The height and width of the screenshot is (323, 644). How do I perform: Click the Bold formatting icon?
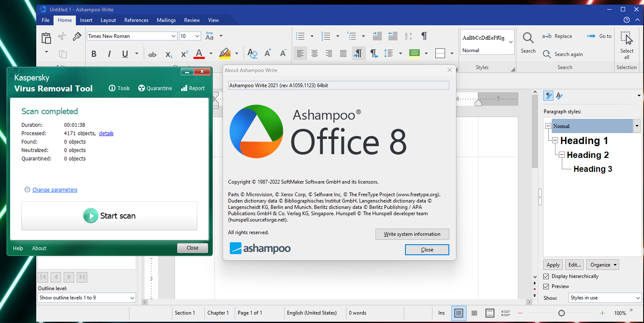(94, 54)
